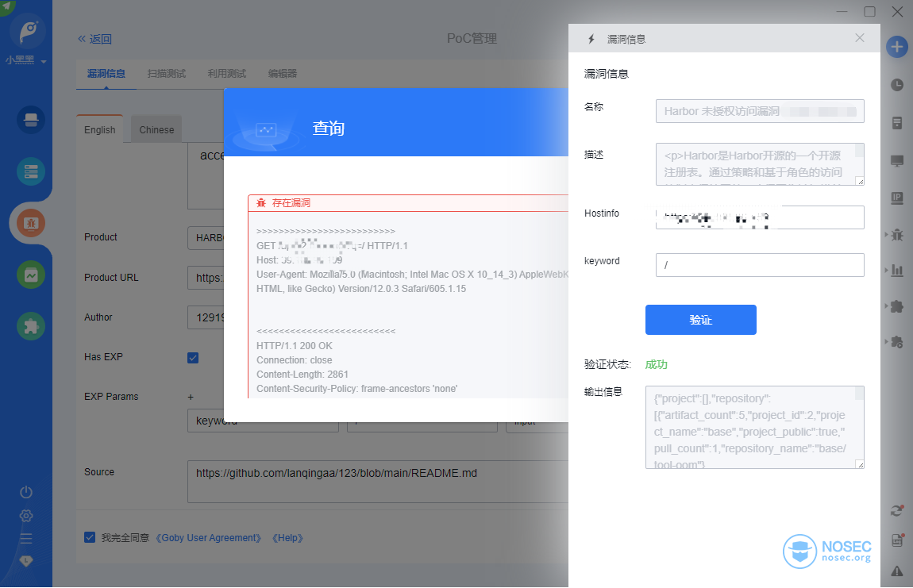Click the Goby logo in left sidebar
Screen dimensions: 913x588
click(x=27, y=32)
